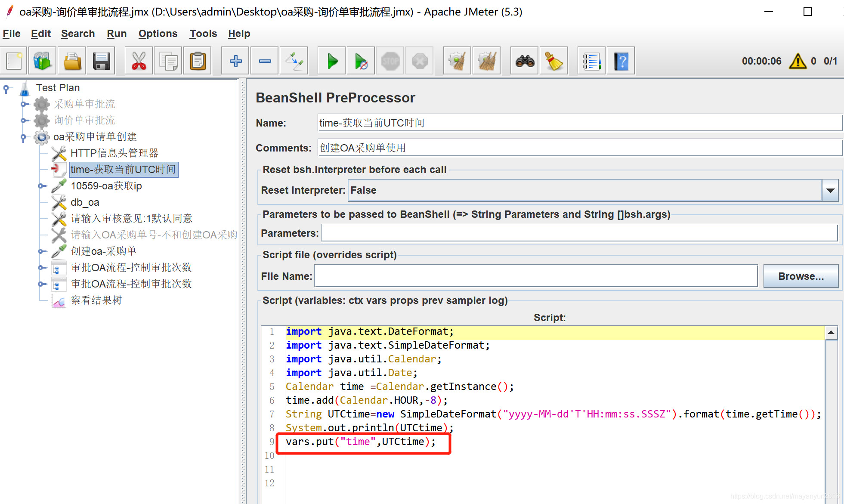844x504 pixels.
Task: Click the Browse... button
Action: click(x=801, y=276)
